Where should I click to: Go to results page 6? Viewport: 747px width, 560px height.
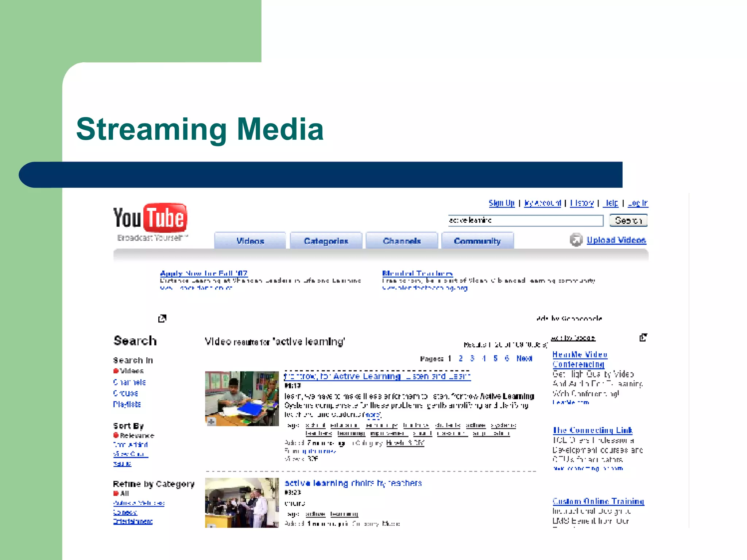click(x=507, y=358)
